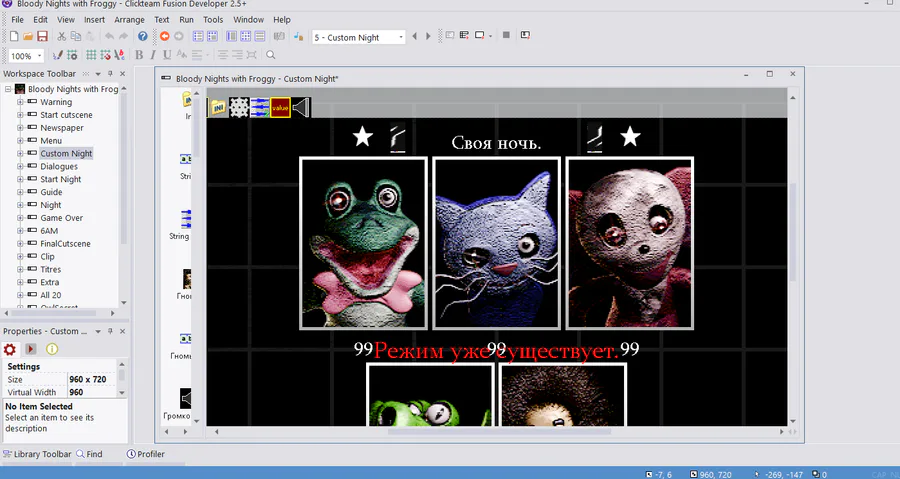Select the INI object icon in frame

tap(218, 107)
